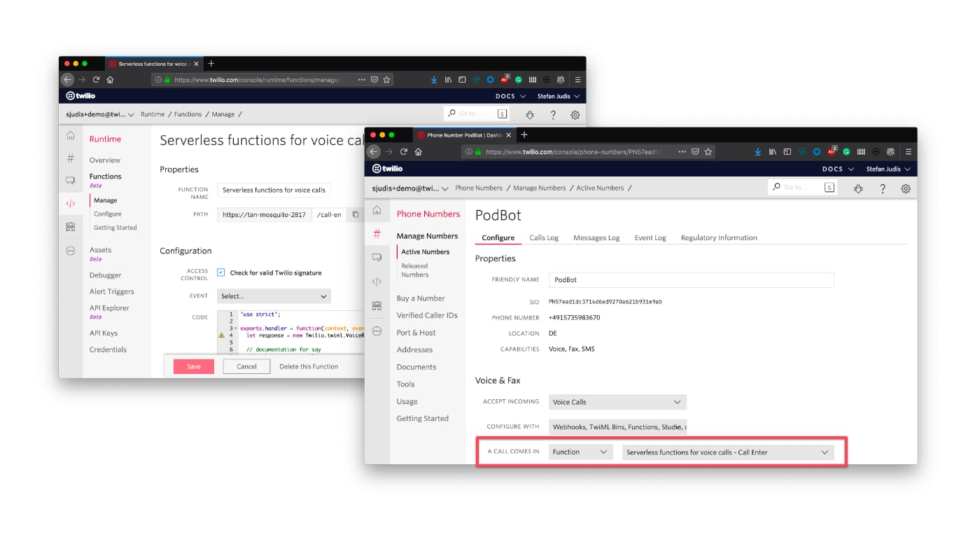This screenshot has width=980, height=547.
Task: Open Credentials in Runtime sidebar
Action: click(x=108, y=349)
